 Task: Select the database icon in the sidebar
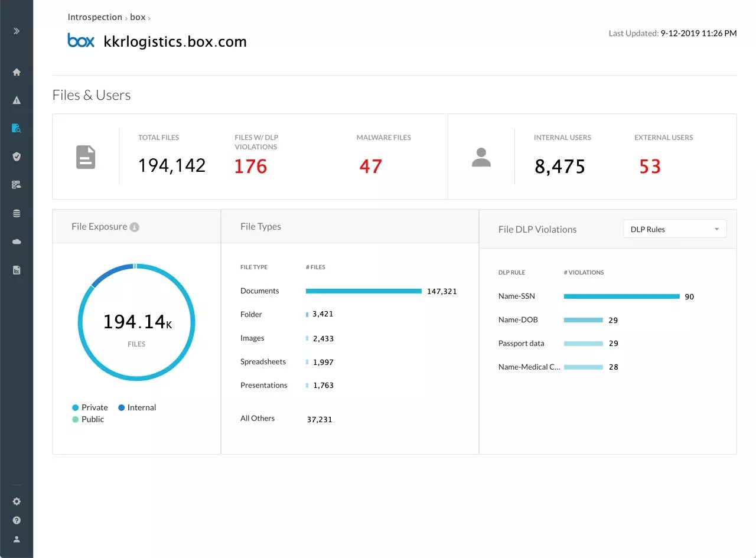point(17,213)
